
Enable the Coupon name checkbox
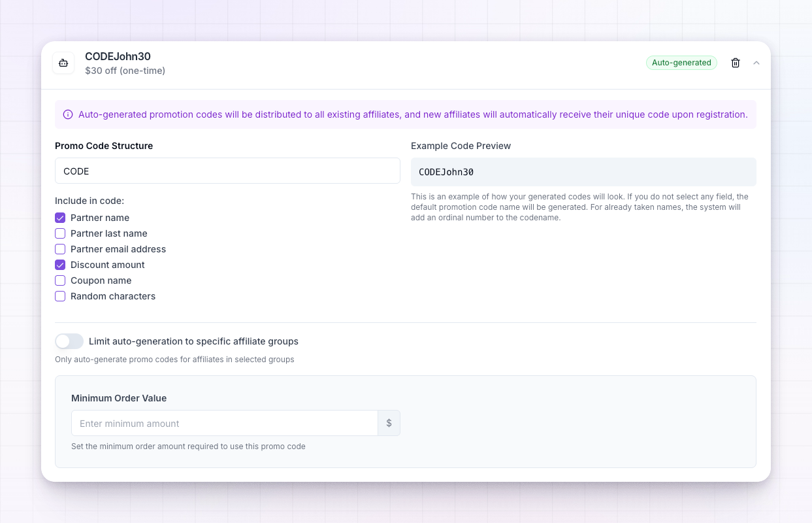coord(60,280)
